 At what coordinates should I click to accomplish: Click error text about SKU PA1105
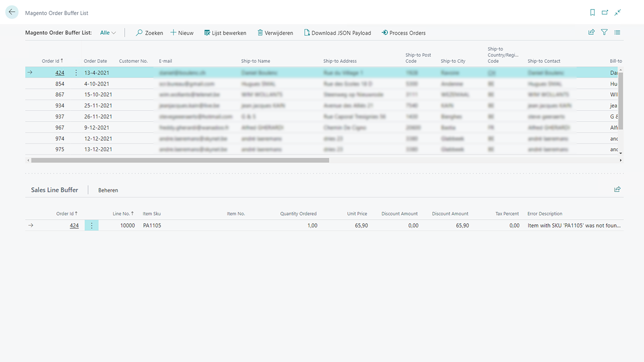(574, 225)
